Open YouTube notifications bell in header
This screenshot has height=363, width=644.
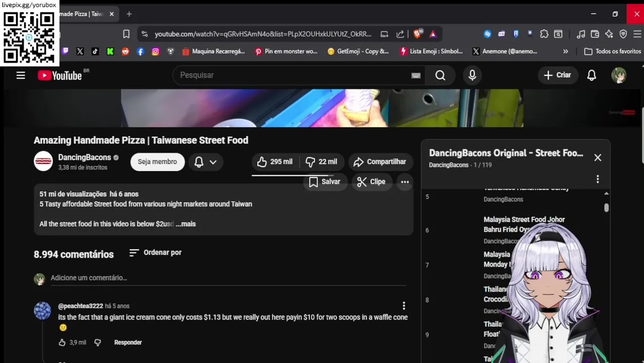pyautogui.click(x=592, y=75)
